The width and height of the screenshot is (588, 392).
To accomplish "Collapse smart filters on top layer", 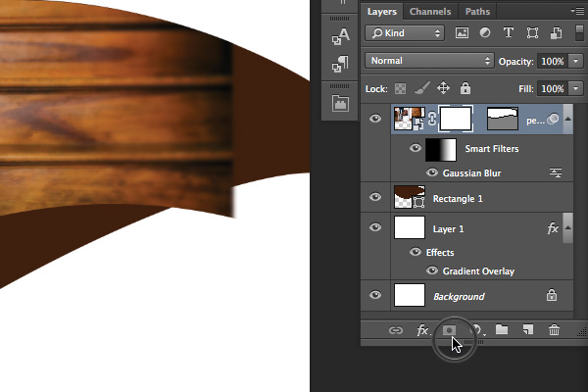I will (x=568, y=119).
